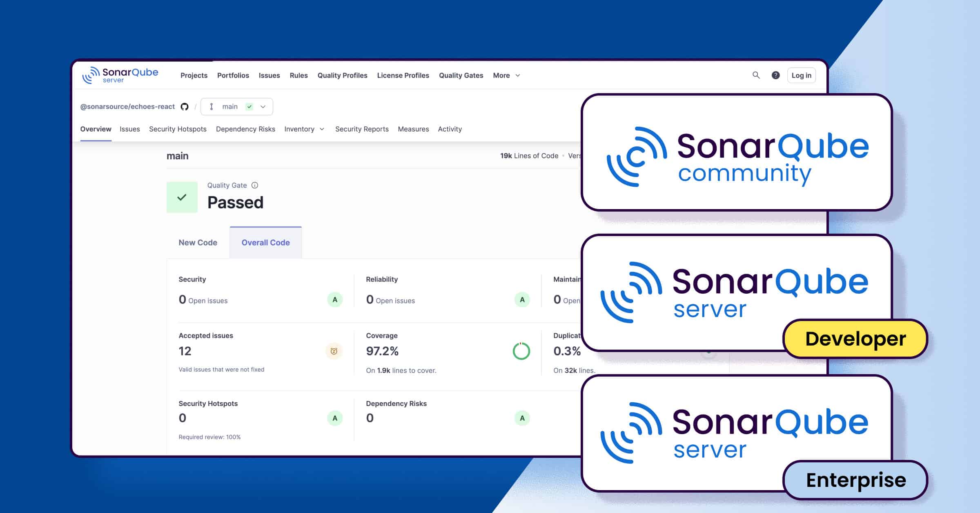Image resolution: width=980 pixels, height=513 pixels.
Task: Switch to the New Code tab
Action: [198, 242]
